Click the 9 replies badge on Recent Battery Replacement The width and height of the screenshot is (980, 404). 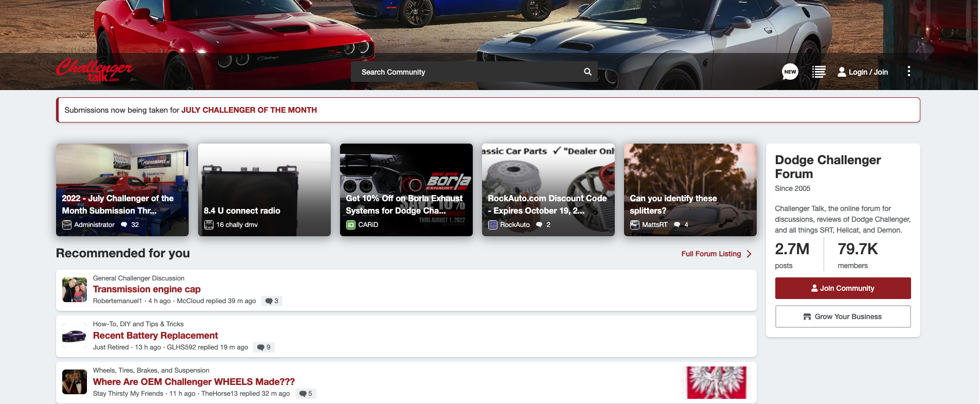(x=264, y=347)
